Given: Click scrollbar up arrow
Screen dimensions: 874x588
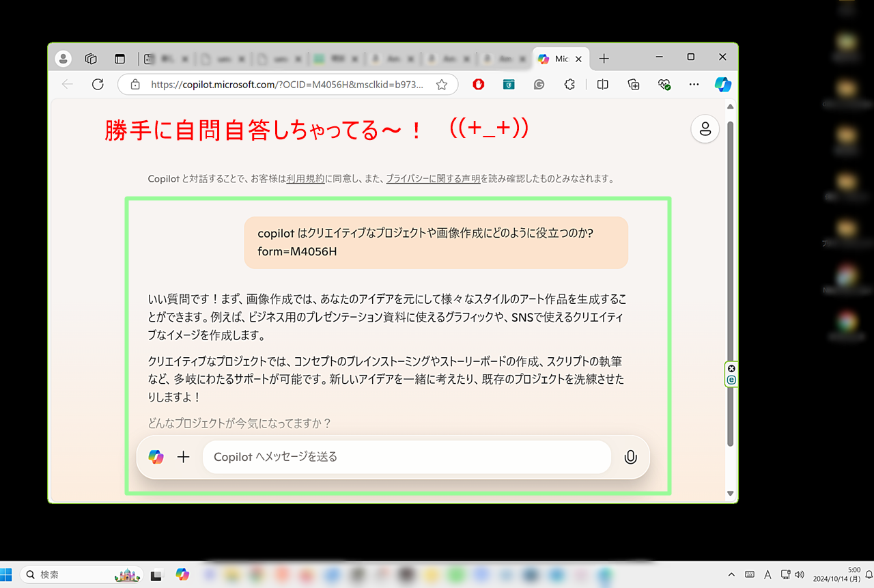Looking at the screenshot, I should (x=730, y=107).
